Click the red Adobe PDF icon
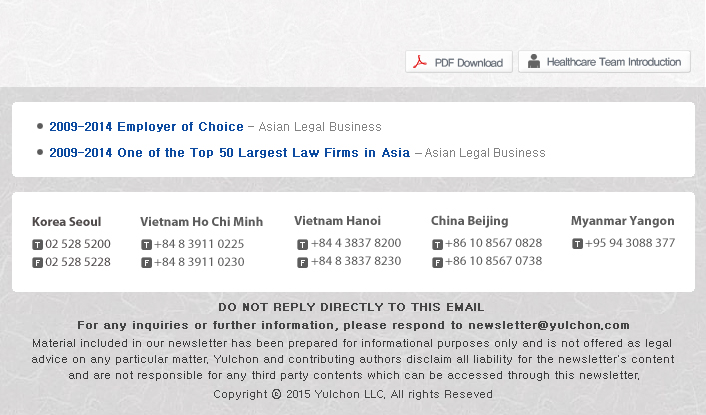Viewport: 706px width, 415px height. click(420, 62)
